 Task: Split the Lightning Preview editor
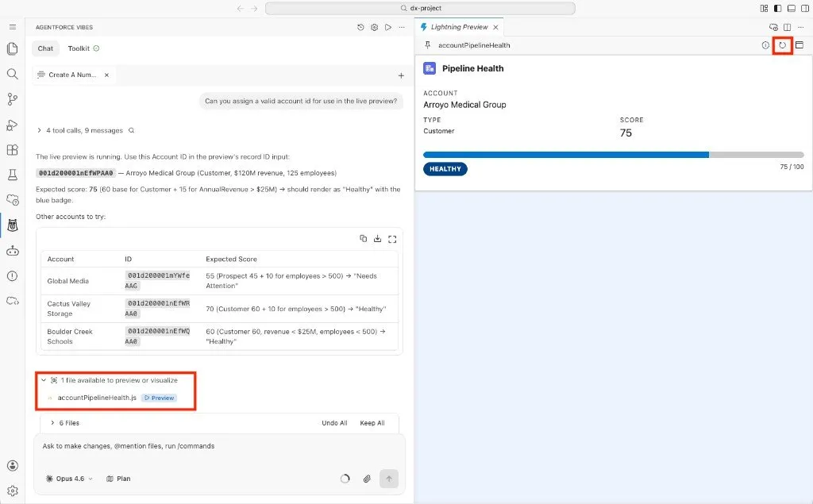[787, 27]
